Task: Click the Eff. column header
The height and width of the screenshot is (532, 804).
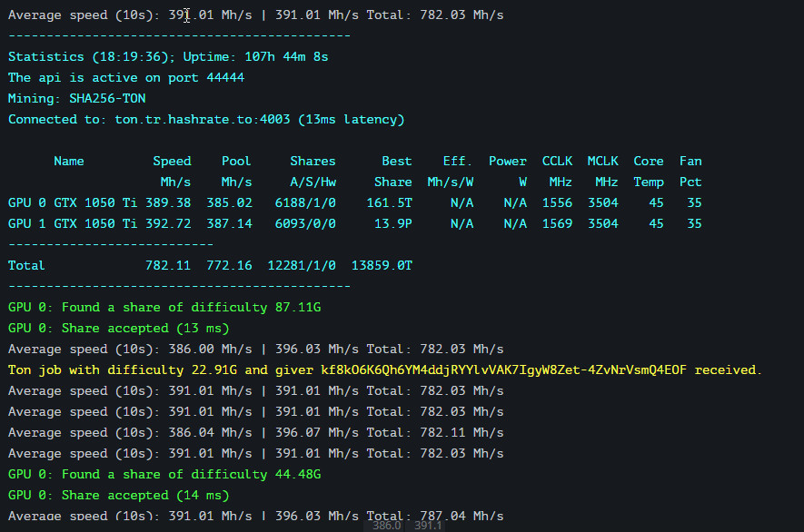Action: pos(457,162)
